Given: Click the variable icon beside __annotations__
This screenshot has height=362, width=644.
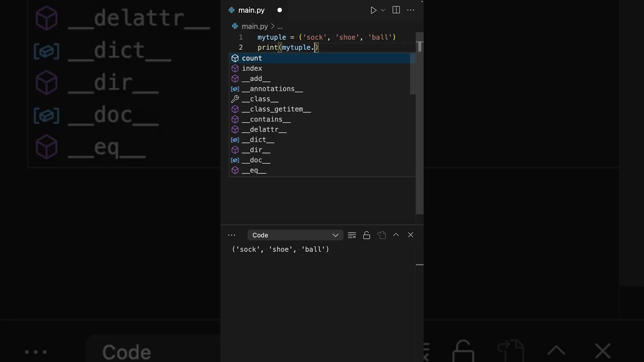Looking at the screenshot, I should pyautogui.click(x=235, y=89).
